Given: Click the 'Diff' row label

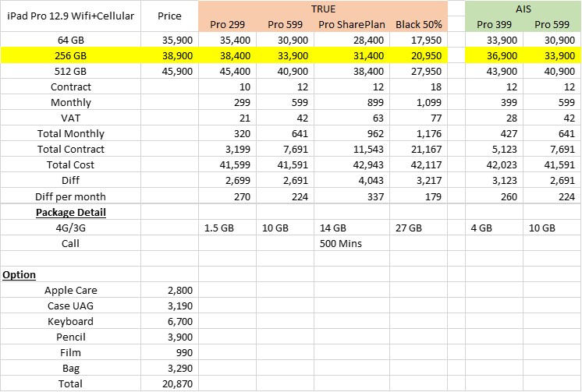Looking at the screenshot, I should (x=70, y=180).
